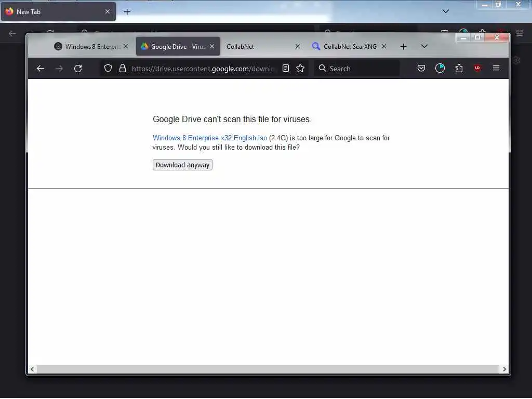Open the Windows 8 Enterprise x32 English.iso link

[x=210, y=138]
